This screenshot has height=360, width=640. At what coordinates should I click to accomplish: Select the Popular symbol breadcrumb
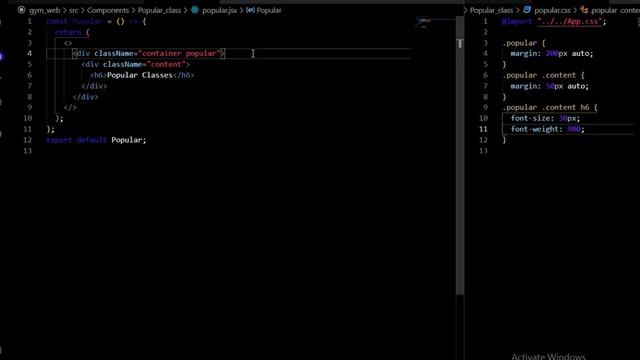(x=269, y=10)
